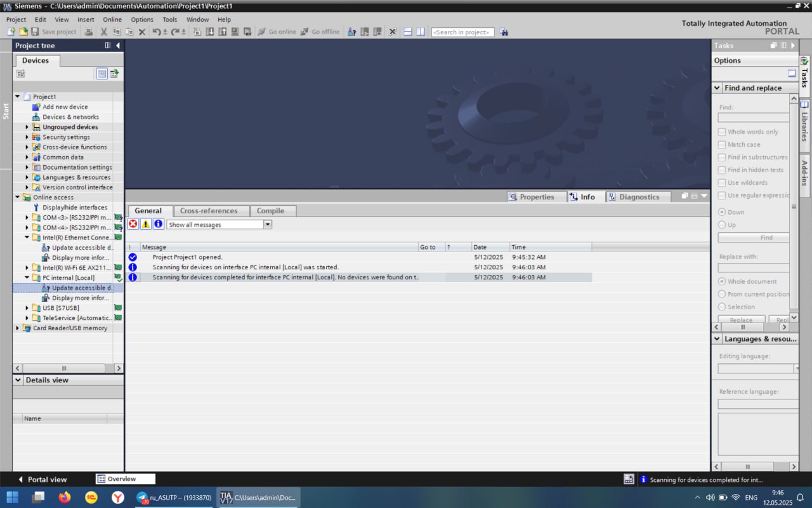
Task: Expand the USB [S7USB] interface node
Action: 27,308
